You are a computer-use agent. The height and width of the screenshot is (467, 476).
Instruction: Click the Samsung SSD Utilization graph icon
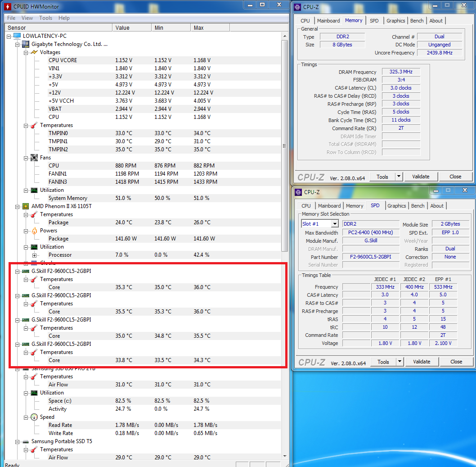click(34, 393)
